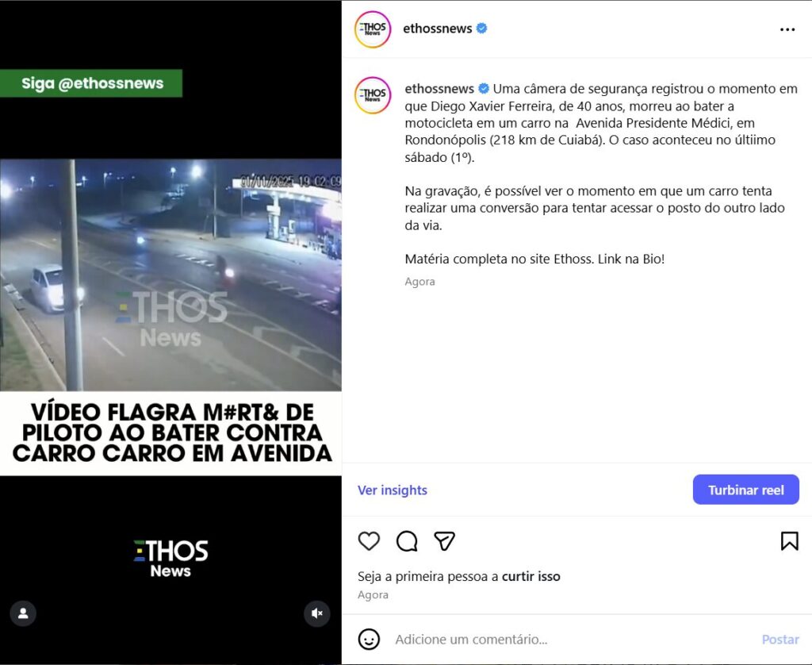This screenshot has height=665, width=812.
Task: Open the three-dot more options menu
Action: coord(787,29)
